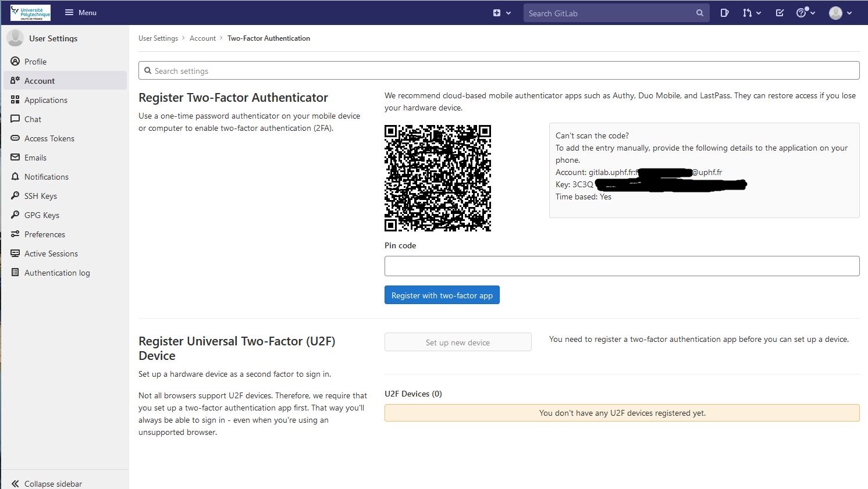Click the Chat bubble icon

[x=15, y=119]
